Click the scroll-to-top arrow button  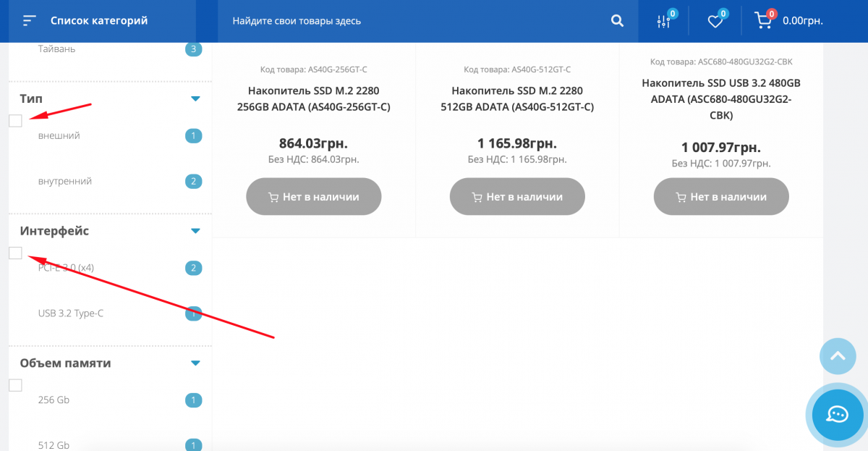click(x=838, y=356)
